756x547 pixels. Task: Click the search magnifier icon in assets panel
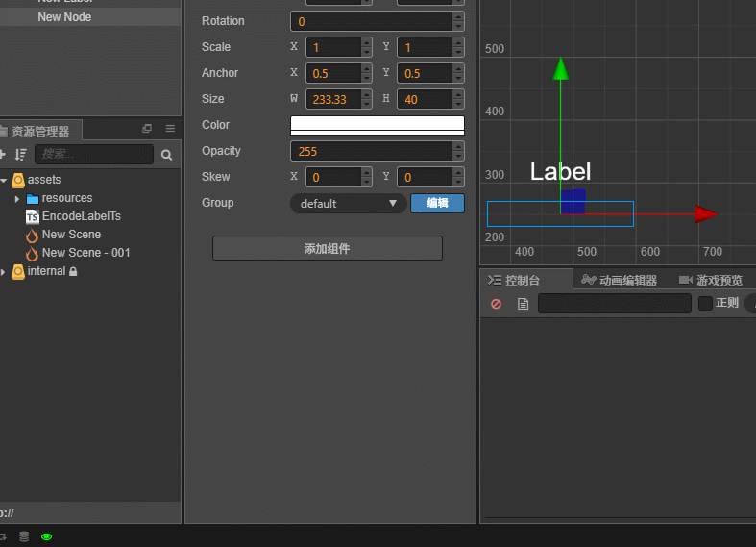coord(167,155)
